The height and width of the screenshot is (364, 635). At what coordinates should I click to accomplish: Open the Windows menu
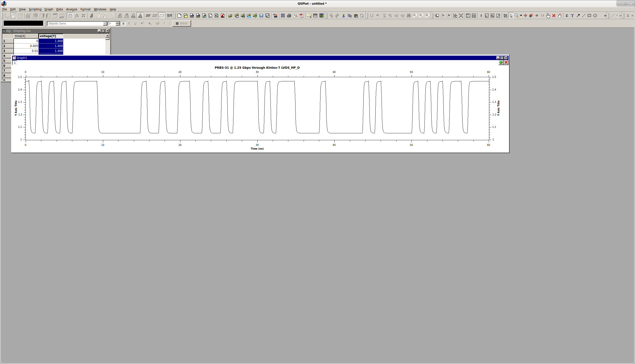tap(100, 9)
